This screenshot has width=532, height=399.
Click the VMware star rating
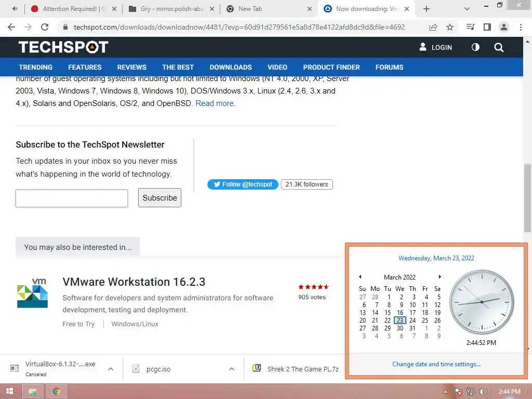pyautogui.click(x=313, y=287)
